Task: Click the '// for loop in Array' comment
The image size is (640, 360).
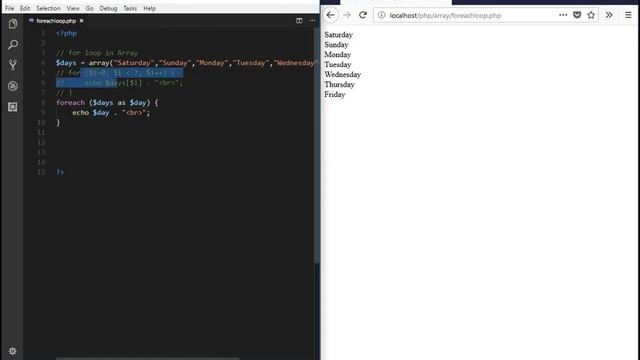Action: point(97,53)
